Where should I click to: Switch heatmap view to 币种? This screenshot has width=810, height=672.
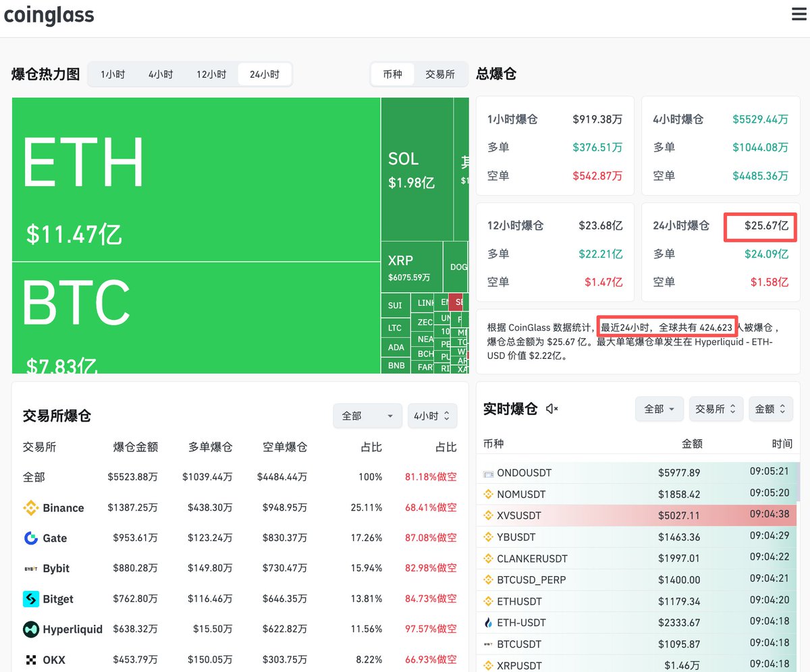pyautogui.click(x=392, y=74)
